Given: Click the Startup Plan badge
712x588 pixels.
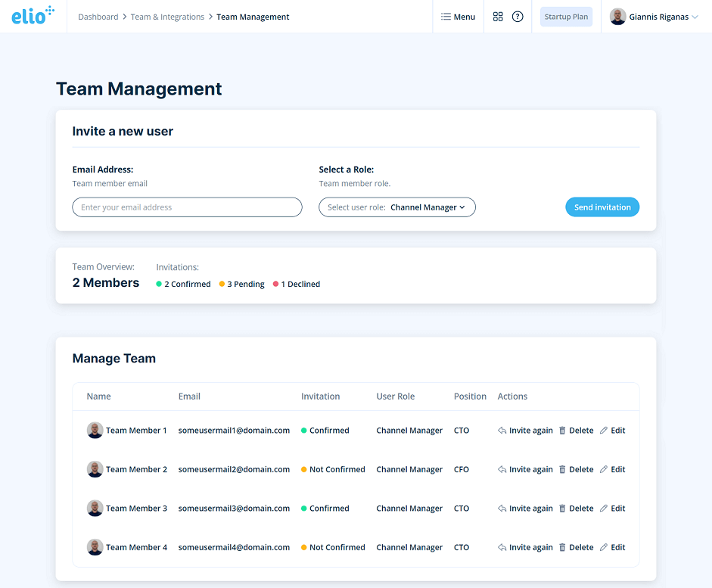Looking at the screenshot, I should pos(566,17).
